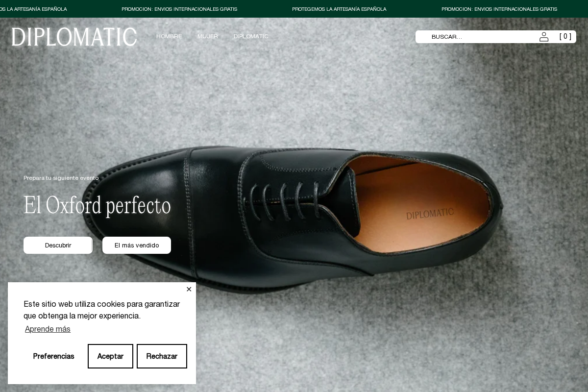Screen dimensions: 588x392
Task: Click the El Oxford perfecto headline
Action: coord(97,205)
